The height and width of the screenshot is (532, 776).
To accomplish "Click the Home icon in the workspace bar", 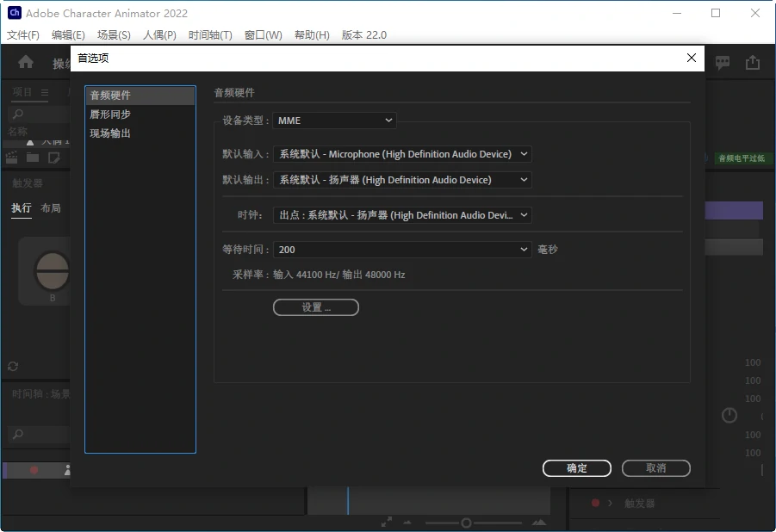I will click(26, 62).
